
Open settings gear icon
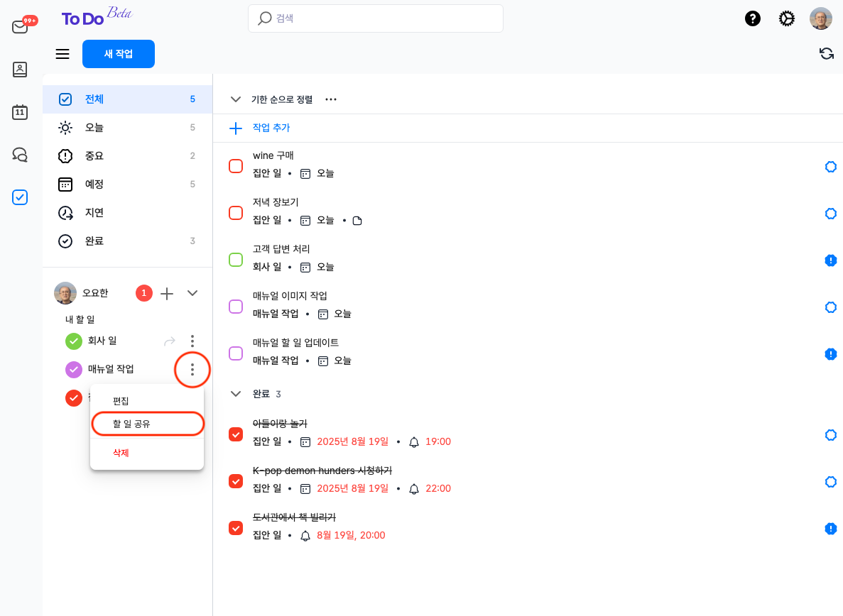[x=787, y=18]
